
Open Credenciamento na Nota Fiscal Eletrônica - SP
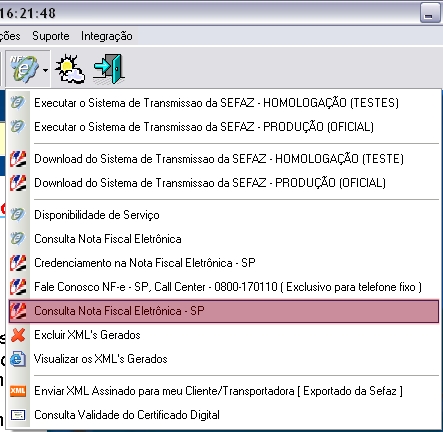[224, 263]
